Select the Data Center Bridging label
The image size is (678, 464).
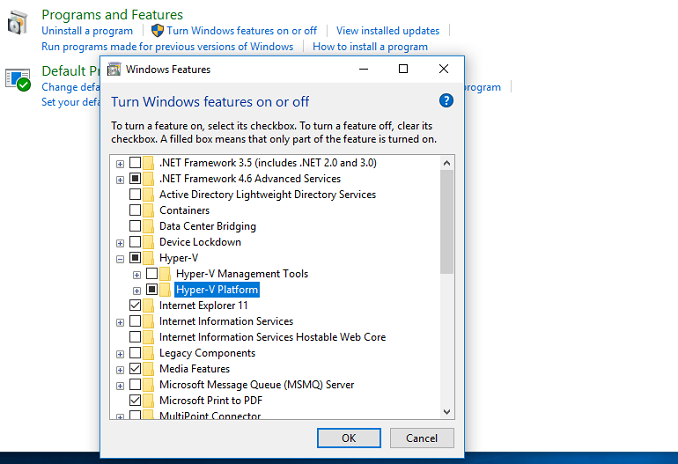click(x=208, y=227)
